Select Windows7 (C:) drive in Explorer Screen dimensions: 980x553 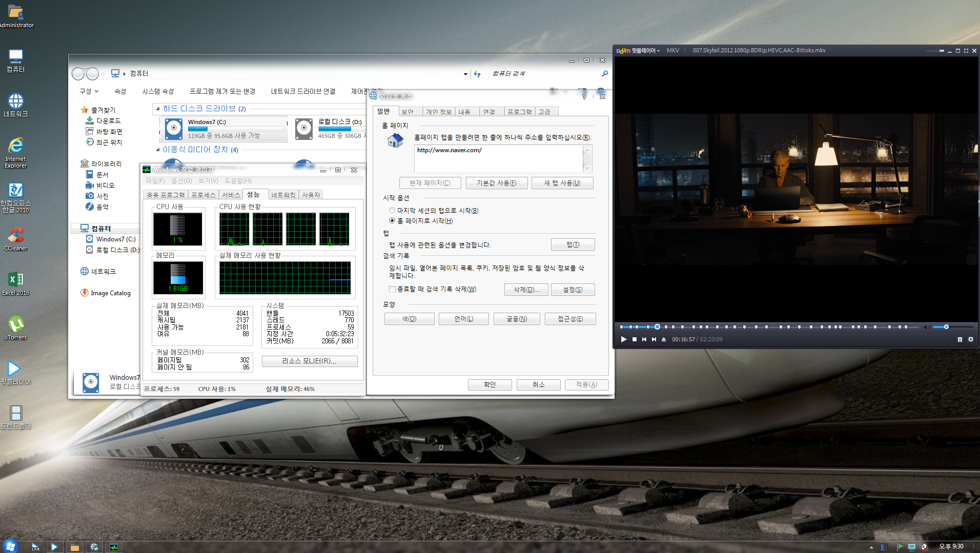tap(224, 129)
